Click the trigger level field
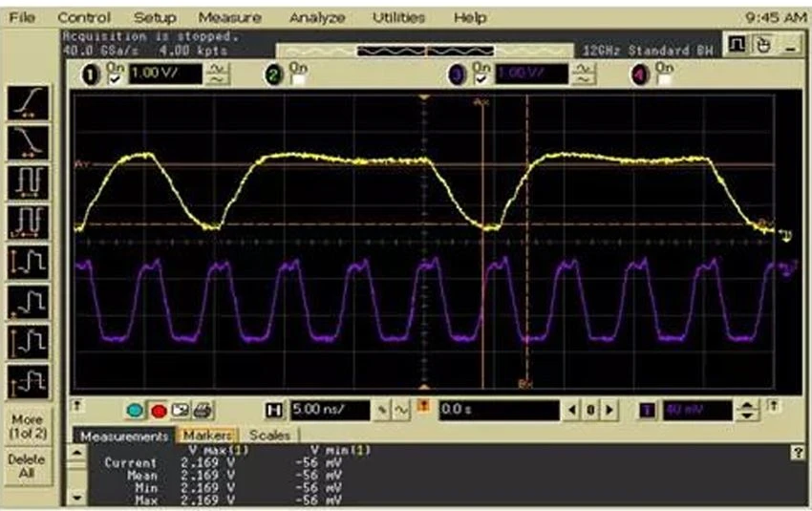This screenshot has height=511, width=812. [697, 411]
